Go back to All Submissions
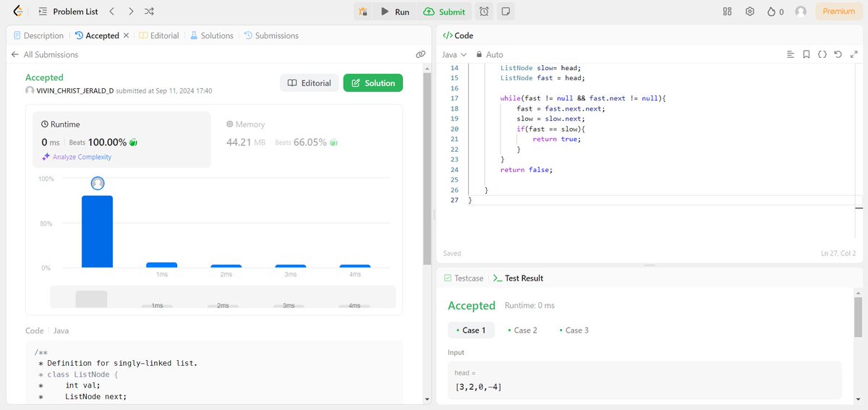The image size is (868, 410). [44, 54]
